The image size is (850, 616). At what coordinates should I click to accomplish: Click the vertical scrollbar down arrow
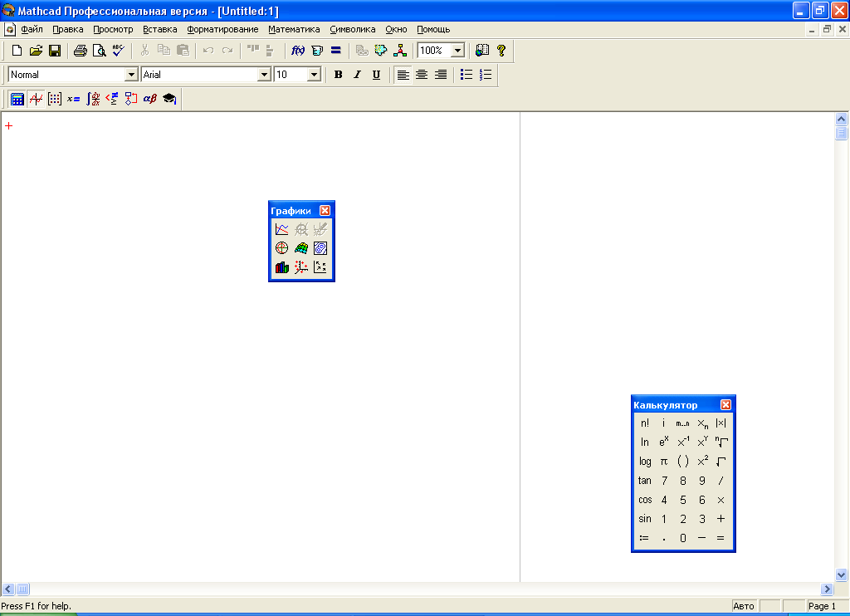[x=841, y=574]
